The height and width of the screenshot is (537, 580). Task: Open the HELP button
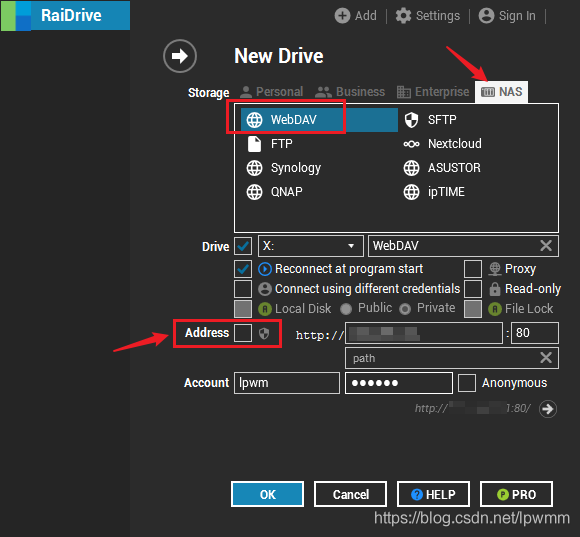(x=433, y=494)
